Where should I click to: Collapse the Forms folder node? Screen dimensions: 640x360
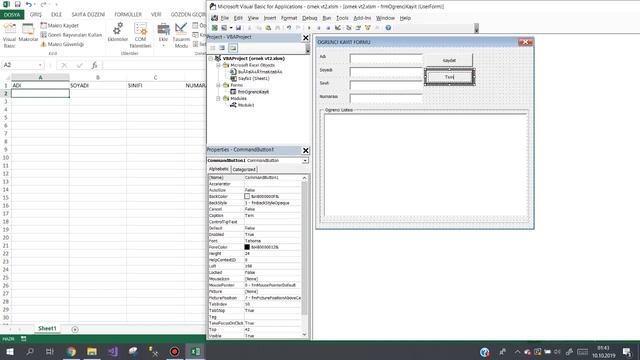click(218, 85)
